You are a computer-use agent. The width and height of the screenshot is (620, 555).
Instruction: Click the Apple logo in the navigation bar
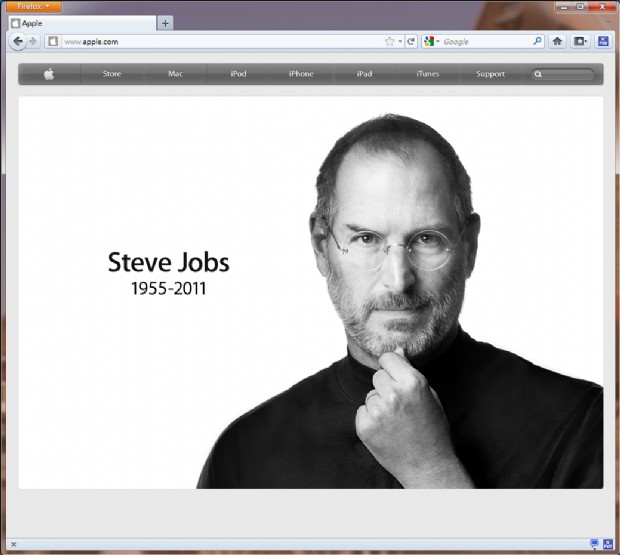[x=49, y=74]
